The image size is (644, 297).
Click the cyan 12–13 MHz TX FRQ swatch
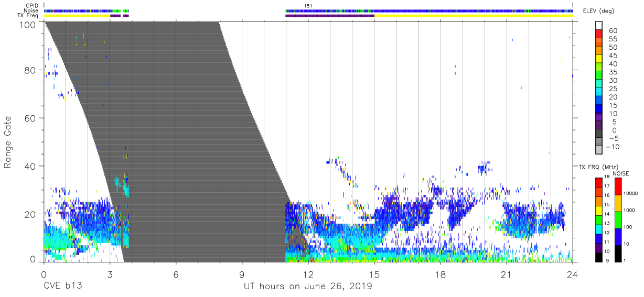click(x=599, y=229)
